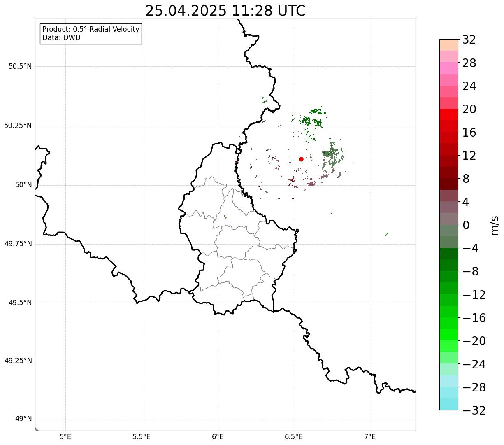Click the red radar site marker
This screenshot has width=504, height=445.
coord(301,159)
